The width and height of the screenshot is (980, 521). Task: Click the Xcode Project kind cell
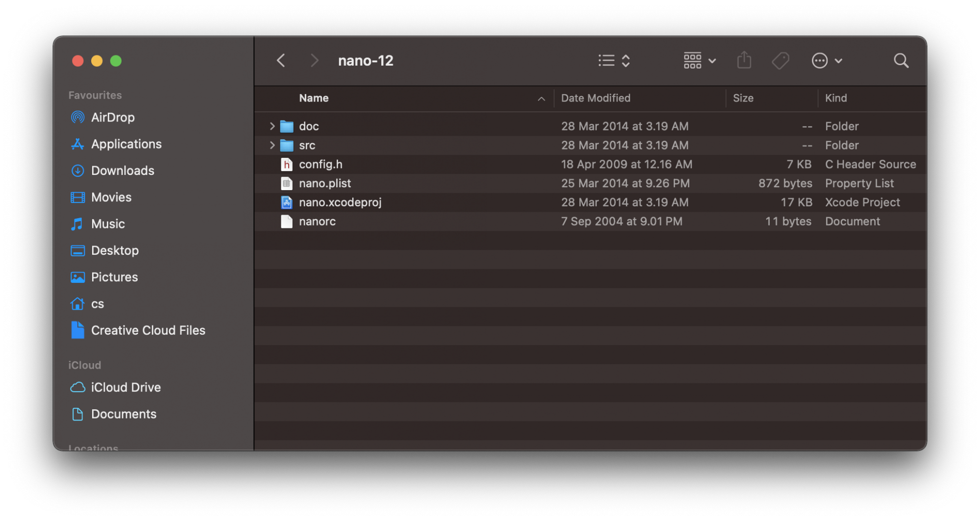[862, 202]
